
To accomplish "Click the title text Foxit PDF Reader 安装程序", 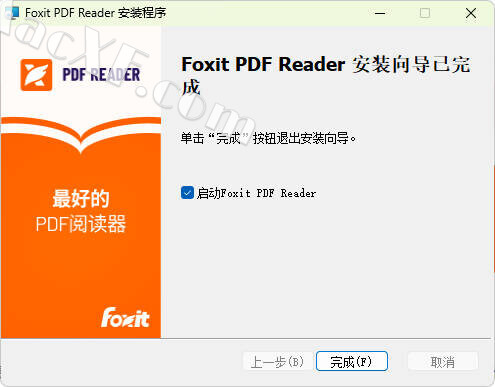I will click(95, 13).
